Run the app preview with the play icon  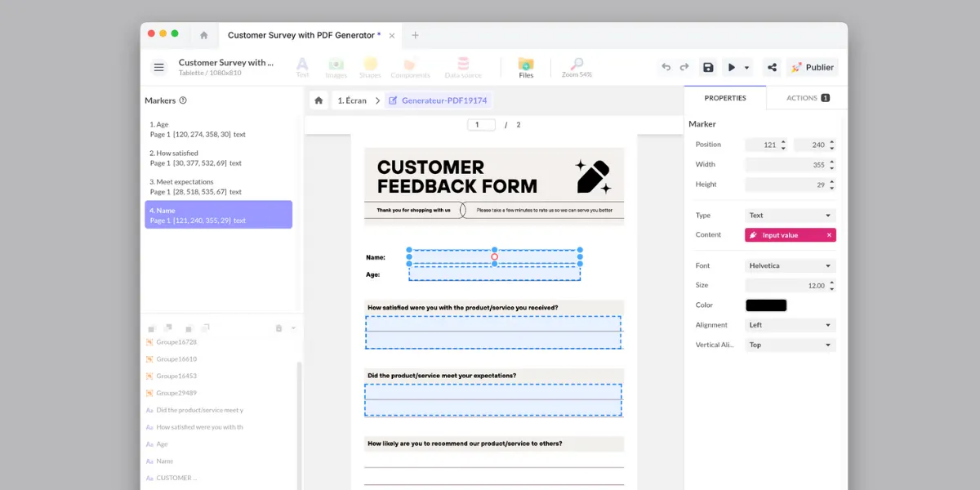(x=732, y=68)
